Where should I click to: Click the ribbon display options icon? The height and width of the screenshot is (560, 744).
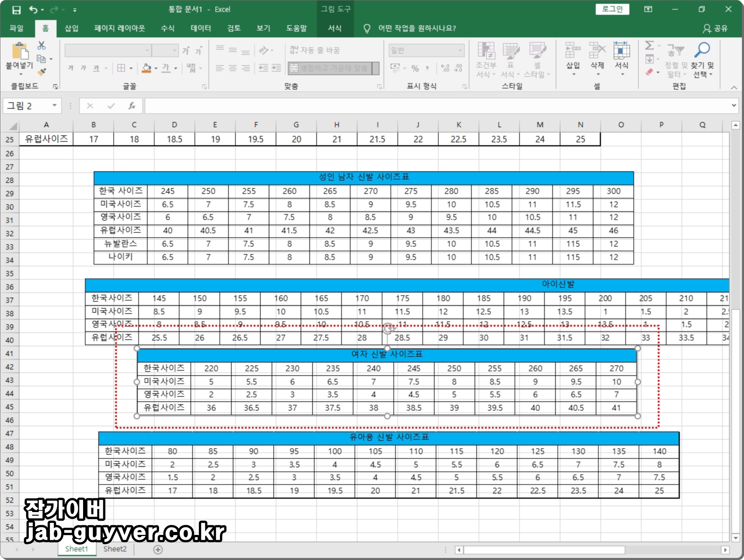648,9
